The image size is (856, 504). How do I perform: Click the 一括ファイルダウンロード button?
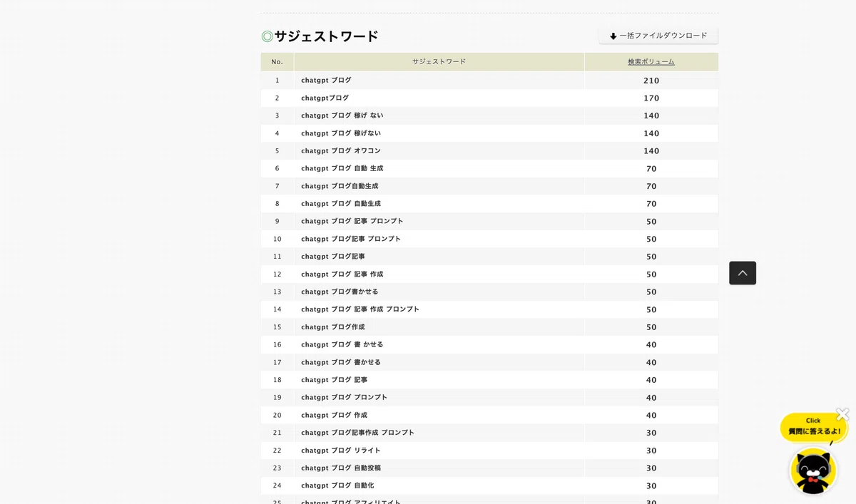658,36
